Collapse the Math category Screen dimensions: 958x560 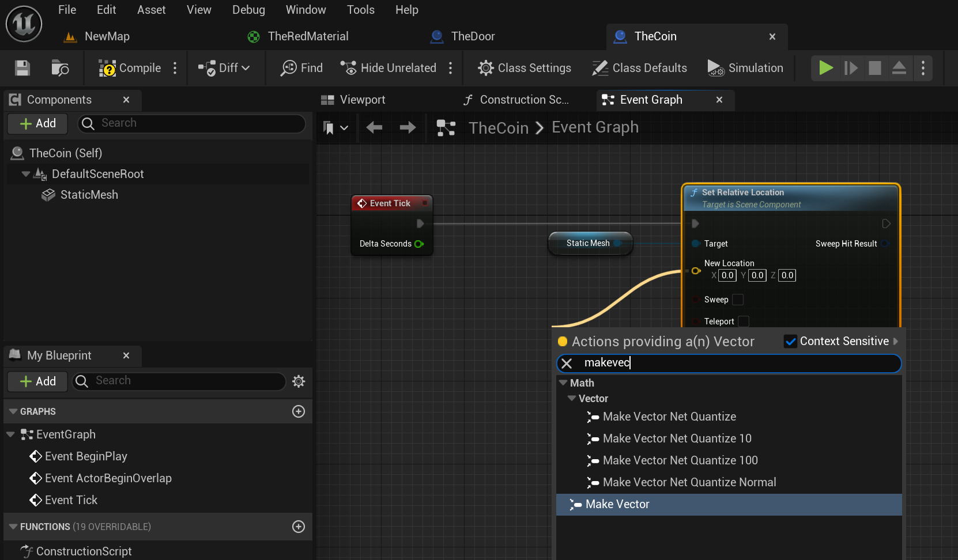(x=563, y=383)
